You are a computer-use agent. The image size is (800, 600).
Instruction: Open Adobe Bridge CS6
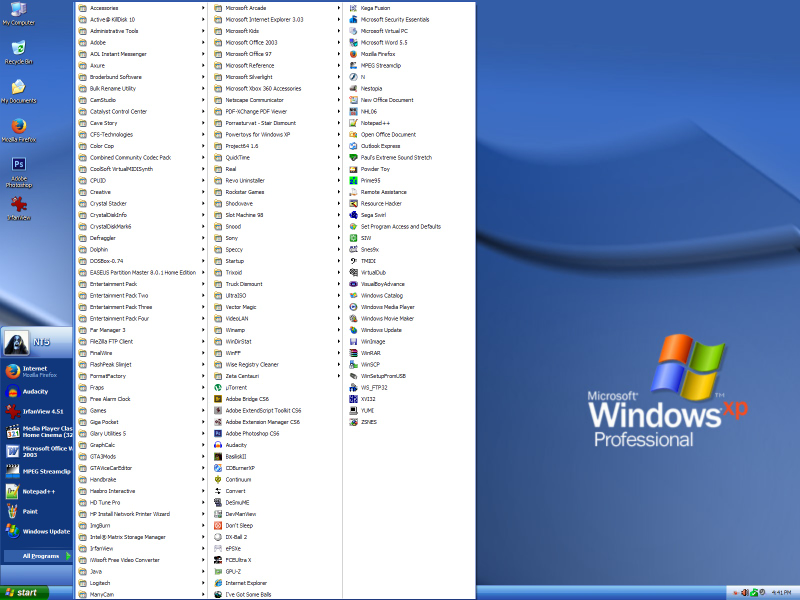point(247,399)
